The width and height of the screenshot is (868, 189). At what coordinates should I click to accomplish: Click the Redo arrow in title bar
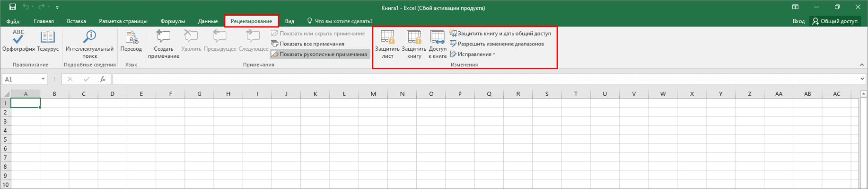pyautogui.click(x=41, y=7)
